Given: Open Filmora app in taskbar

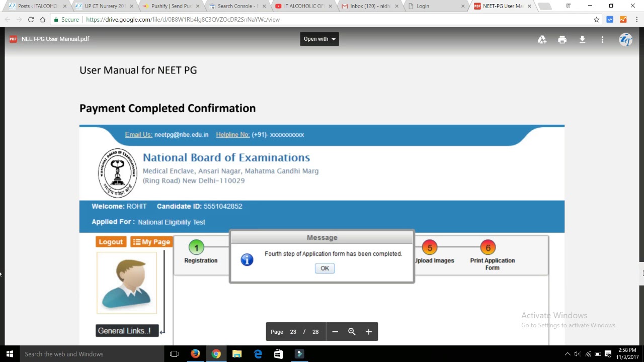Looking at the screenshot, I should click(x=299, y=354).
